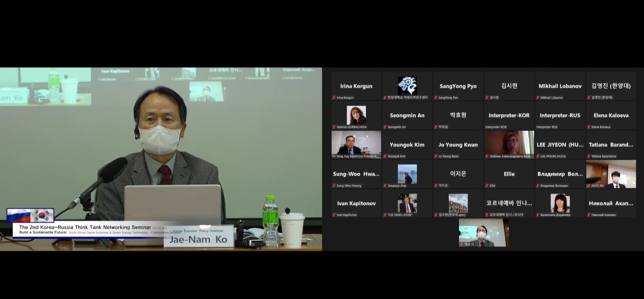Click muted mic icon on Youngok Kim tile
The image size is (644, 299).
(385, 156)
